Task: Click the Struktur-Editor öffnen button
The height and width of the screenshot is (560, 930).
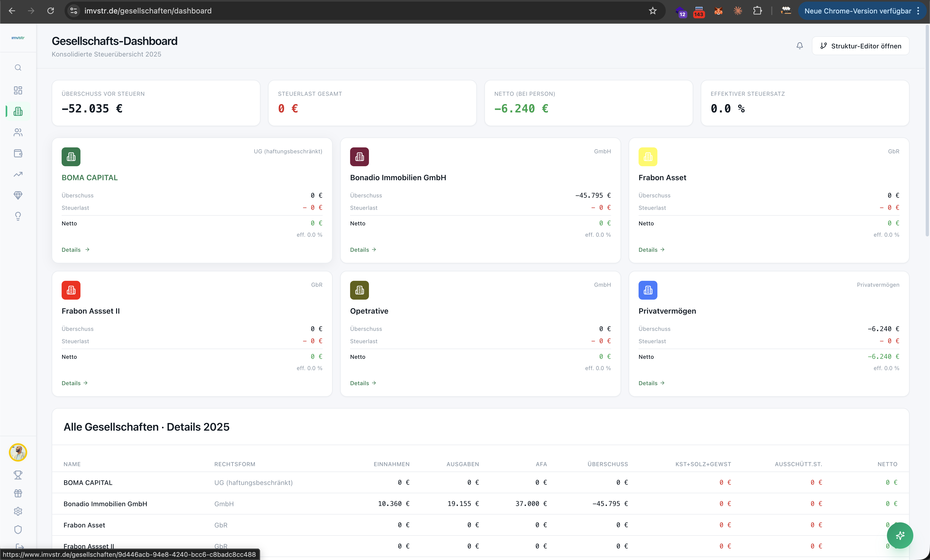Action: pyautogui.click(x=861, y=46)
